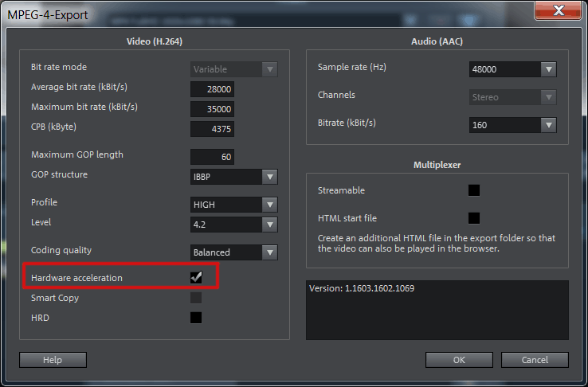Click the Audio (AAC) heading
The width and height of the screenshot is (588, 387).
(437, 41)
